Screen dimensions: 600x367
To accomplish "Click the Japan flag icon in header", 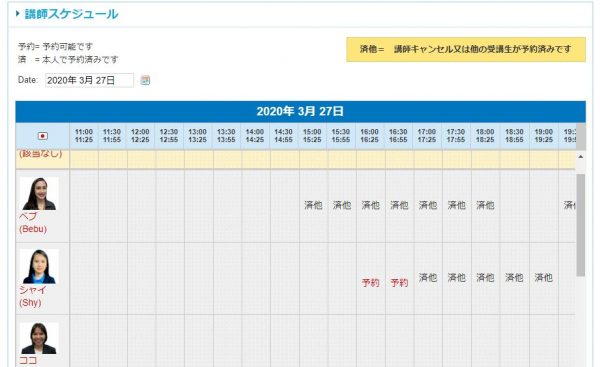I will tap(42, 136).
